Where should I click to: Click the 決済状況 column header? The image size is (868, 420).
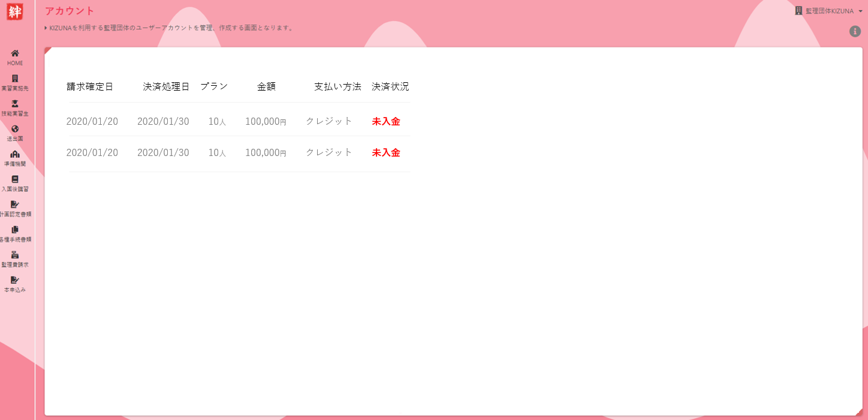pyautogui.click(x=390, y=86)
